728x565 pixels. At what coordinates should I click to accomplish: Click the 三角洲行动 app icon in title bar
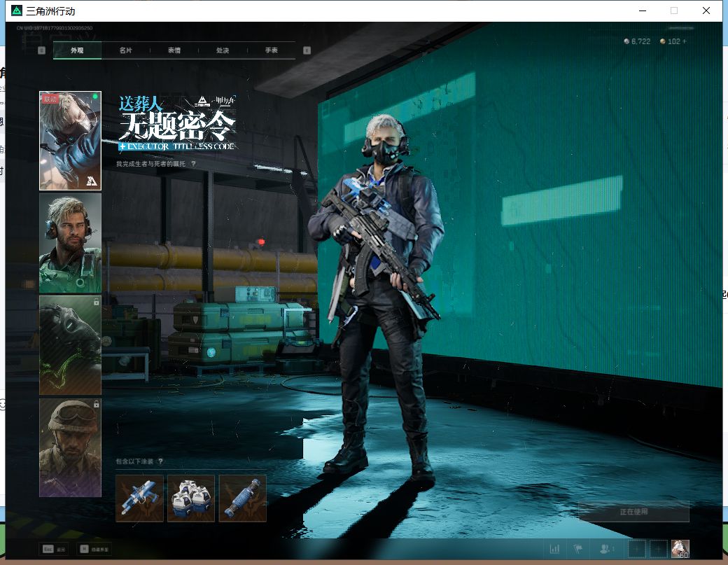coord(17,11)
